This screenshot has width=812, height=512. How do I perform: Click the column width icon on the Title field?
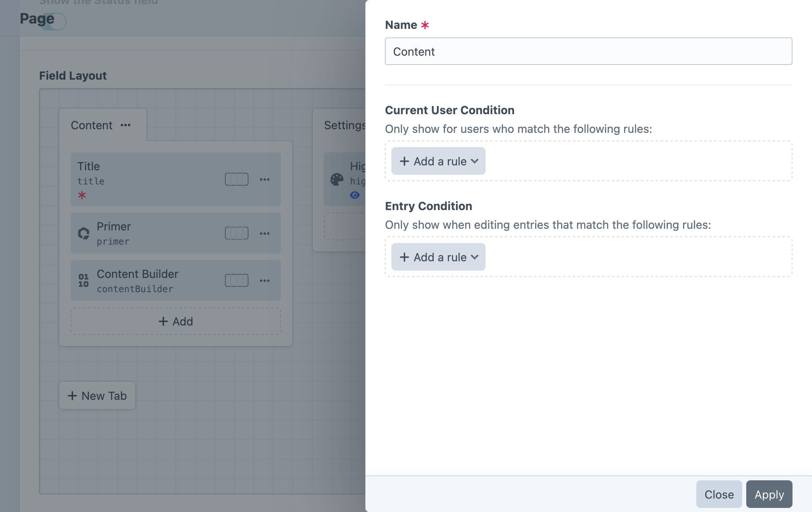click(237, 179)
